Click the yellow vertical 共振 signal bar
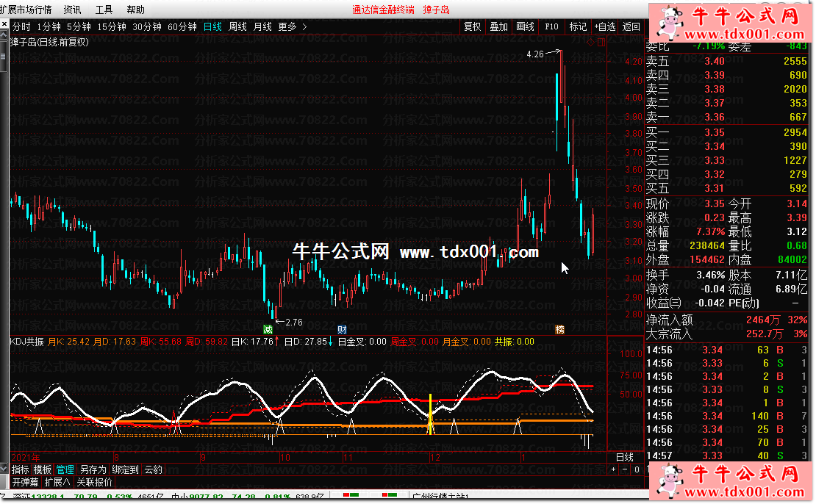The width and height of the screenshot is (816, 504). 430,414
